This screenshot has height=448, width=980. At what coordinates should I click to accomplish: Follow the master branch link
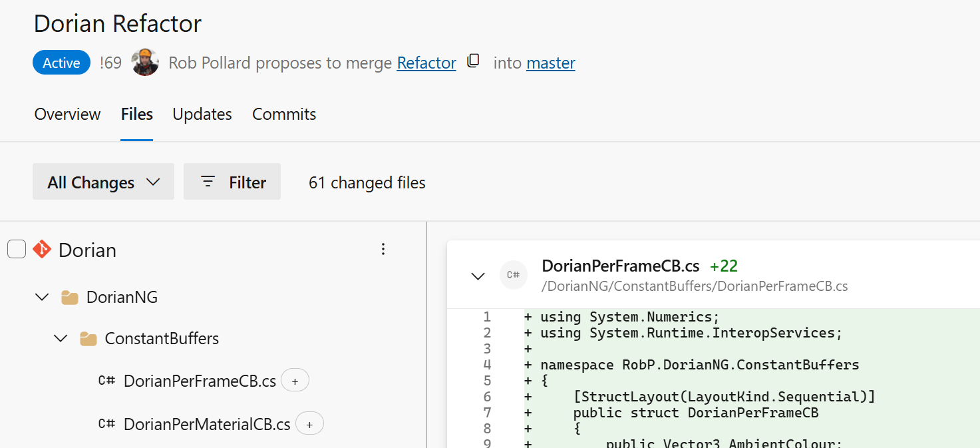(550, 63)
